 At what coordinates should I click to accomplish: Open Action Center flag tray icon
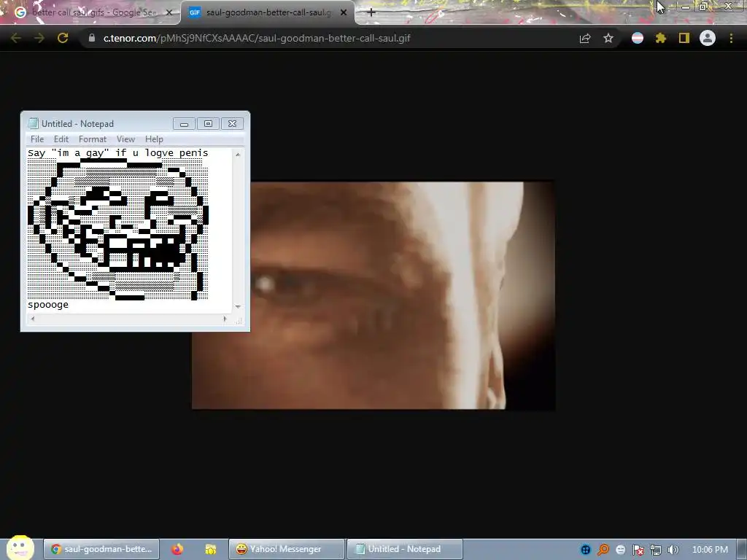click(638, 550)
